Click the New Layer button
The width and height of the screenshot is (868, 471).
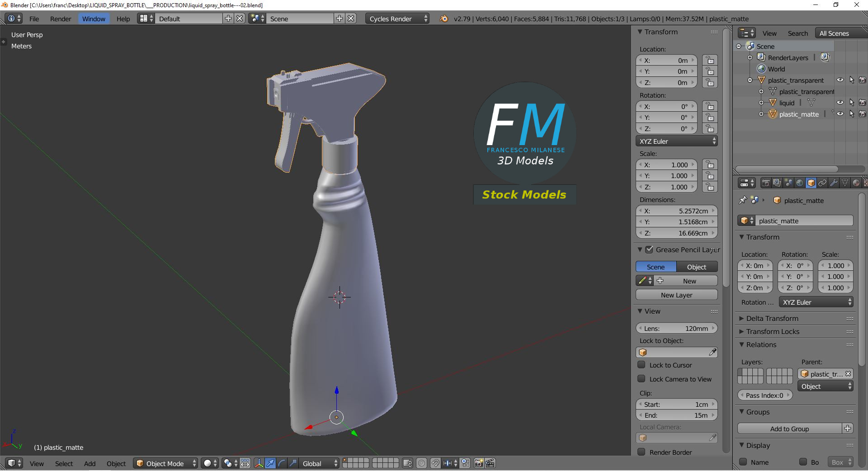tap(676, 295)
